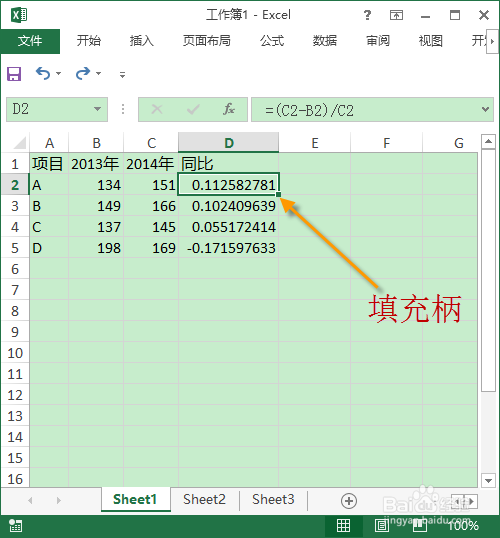Click the ribbon display options icon
The image size is (500, 538).
coord(396,15)
